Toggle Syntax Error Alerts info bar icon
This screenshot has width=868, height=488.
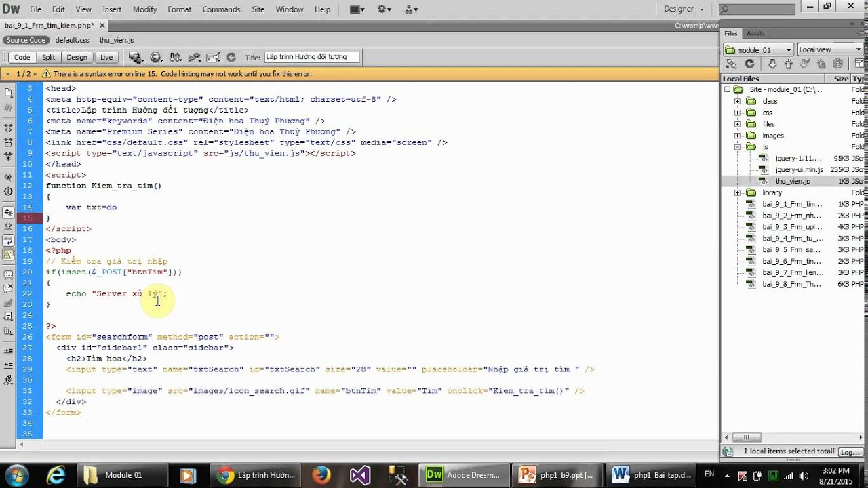point(8,255)
